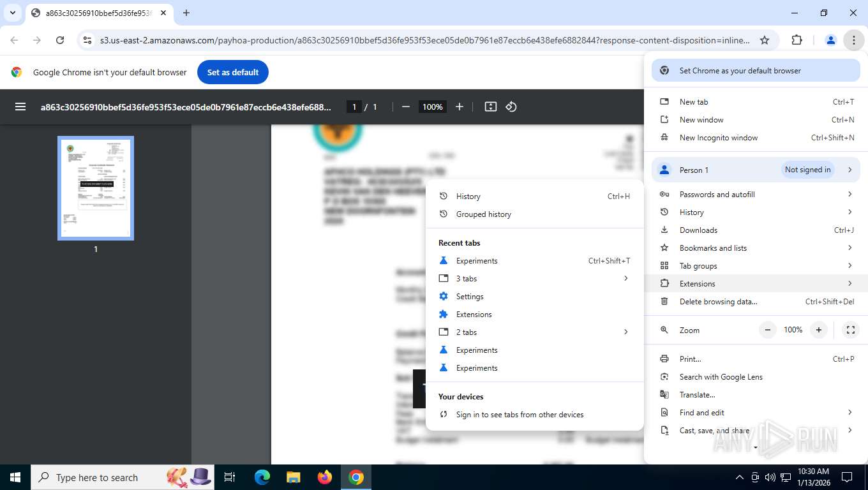
Task: Open the profile avatar button
Action: (x=831, y=40)
